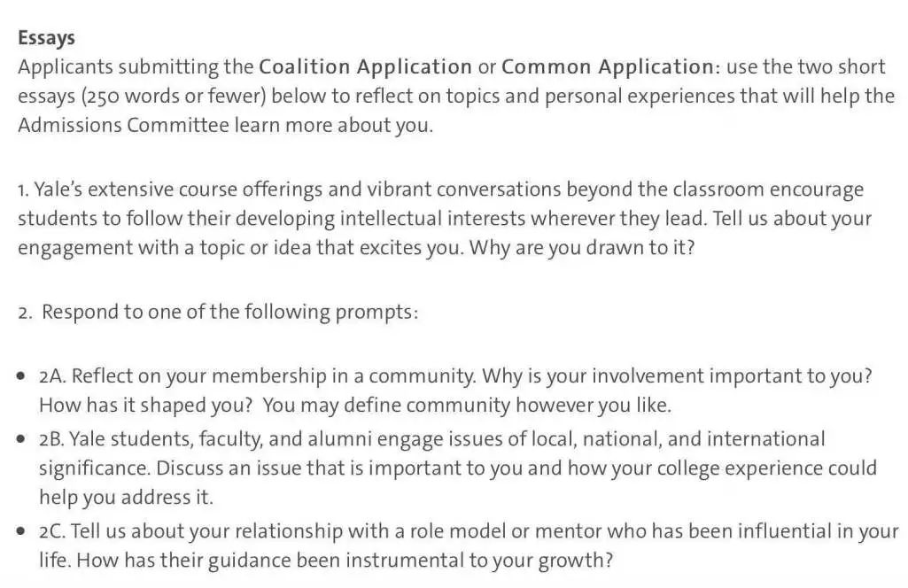Click the bullet point beside prompt 2A
908x588 pixels.
pos(21,376)
